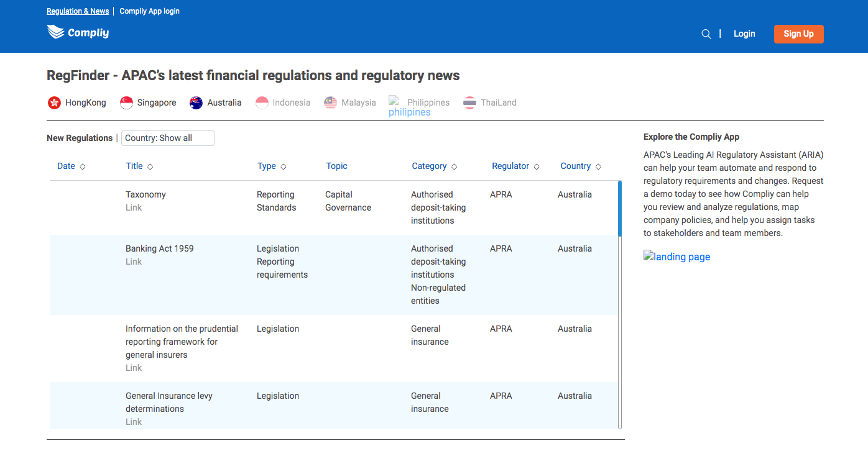Image resolution: width=868 pixels, height=451 pixels.
Task: Click the Explore the Compliy App heading
Action: [691, 137]
